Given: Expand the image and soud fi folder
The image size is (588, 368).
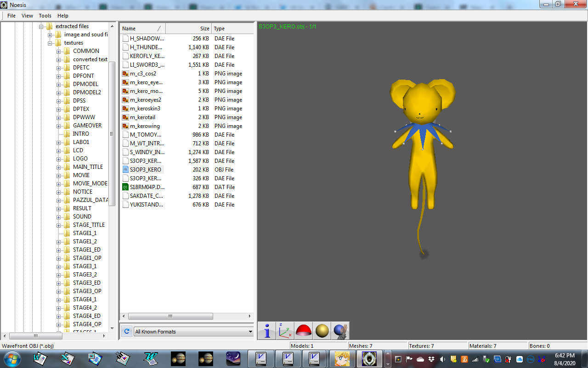Looking at the screenshot, I should 50,34.
